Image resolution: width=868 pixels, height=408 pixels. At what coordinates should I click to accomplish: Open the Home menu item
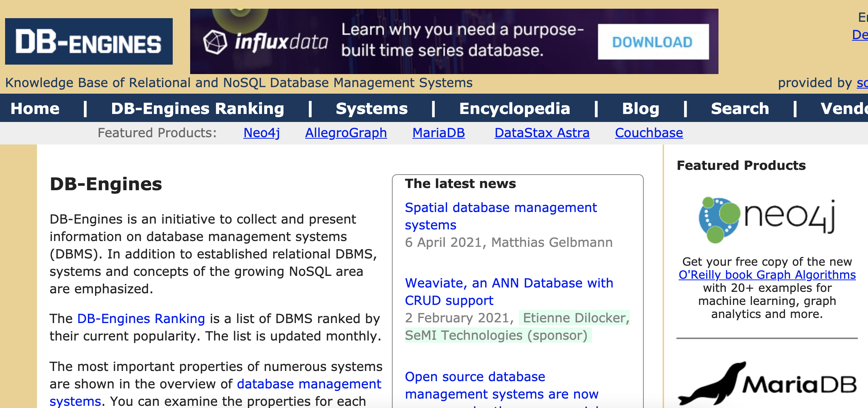35,109
